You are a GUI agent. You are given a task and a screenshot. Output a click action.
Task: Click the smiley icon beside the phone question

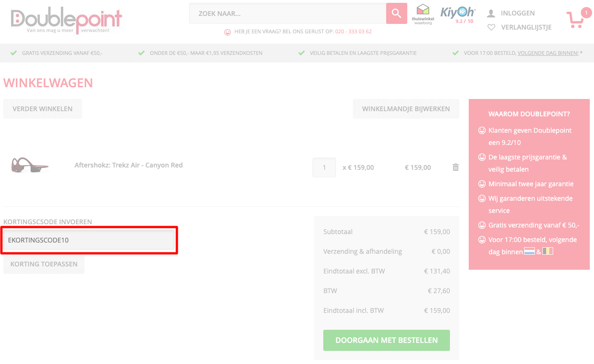click(228, 32)
